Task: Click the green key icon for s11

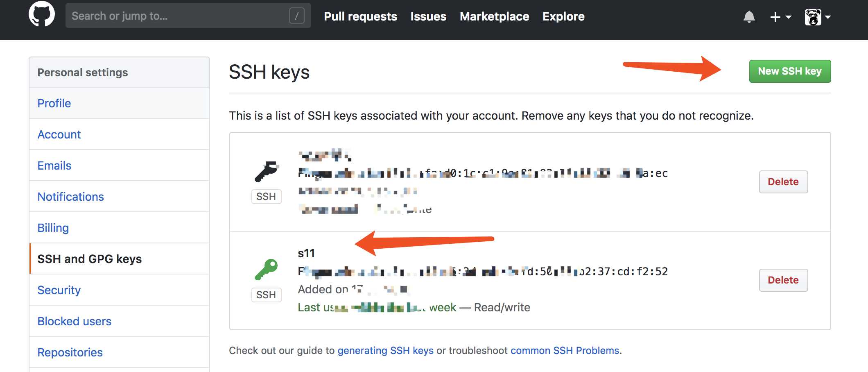Action: (x=266, y=270)
